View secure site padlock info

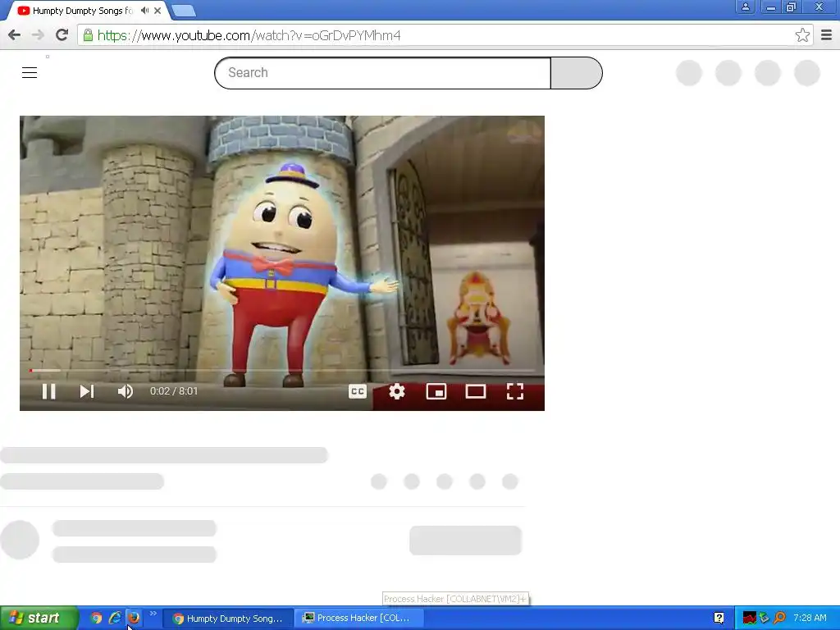[88, 35]
